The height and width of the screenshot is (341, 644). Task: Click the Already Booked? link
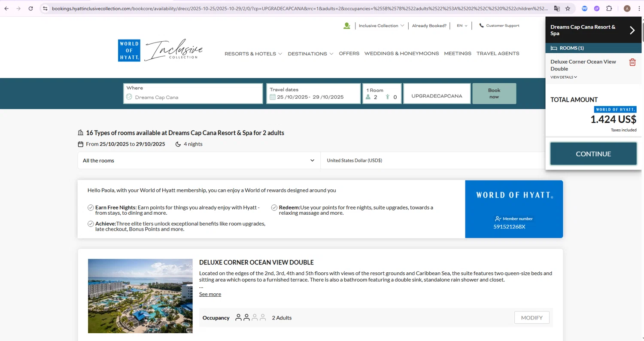429,26
